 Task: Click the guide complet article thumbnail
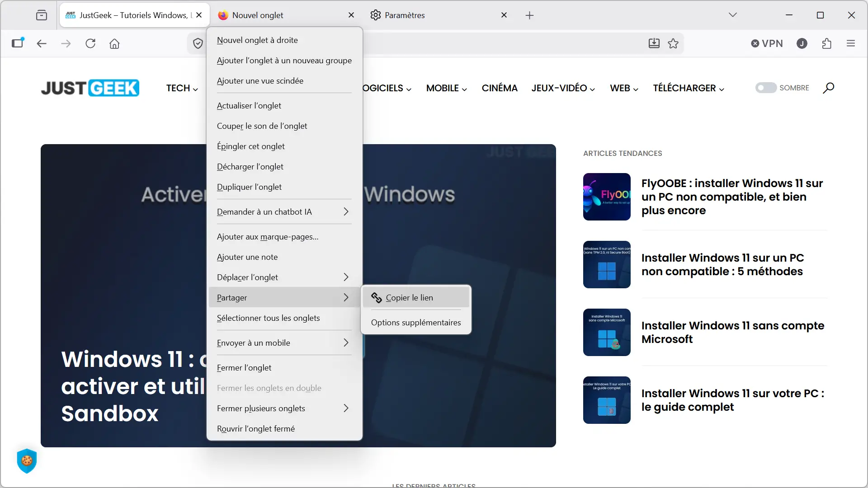click(x=607, y=400)
